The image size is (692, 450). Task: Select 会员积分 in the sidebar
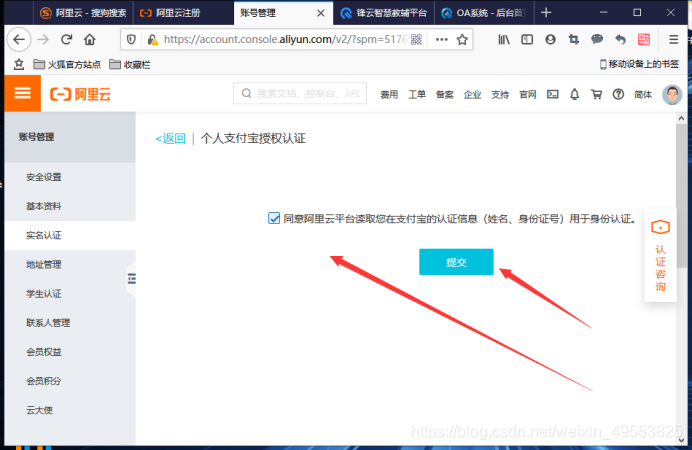[71, 381]
